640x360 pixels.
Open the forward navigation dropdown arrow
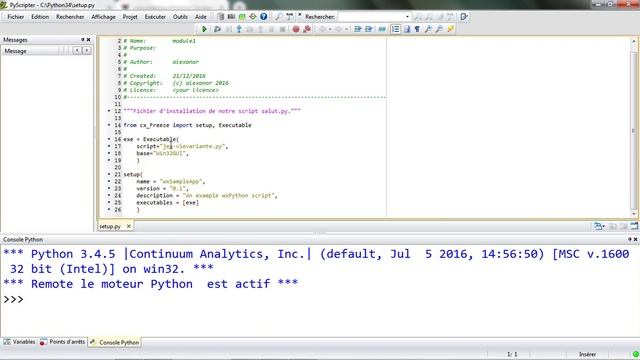(346, 29)
